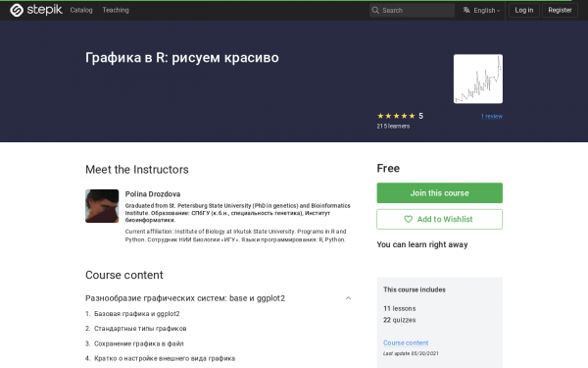The height and width of the screenshot is (368, 588).
Task: Click the heart icon on Add to Wishlist
Action: 408,219
